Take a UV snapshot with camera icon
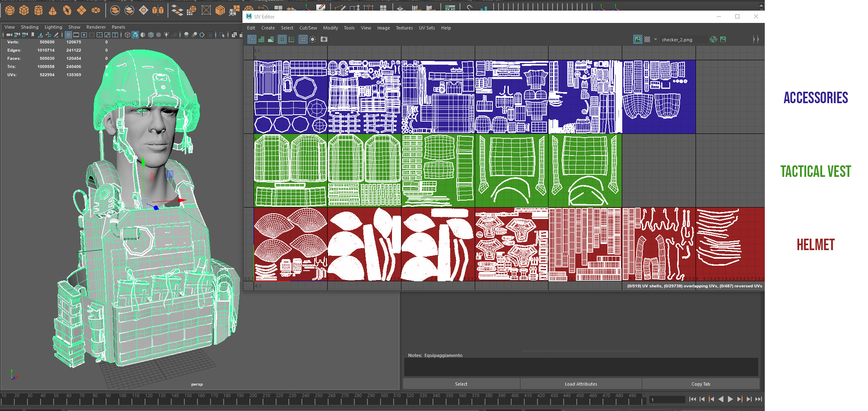Screen dimensions: 868x411 324,39
